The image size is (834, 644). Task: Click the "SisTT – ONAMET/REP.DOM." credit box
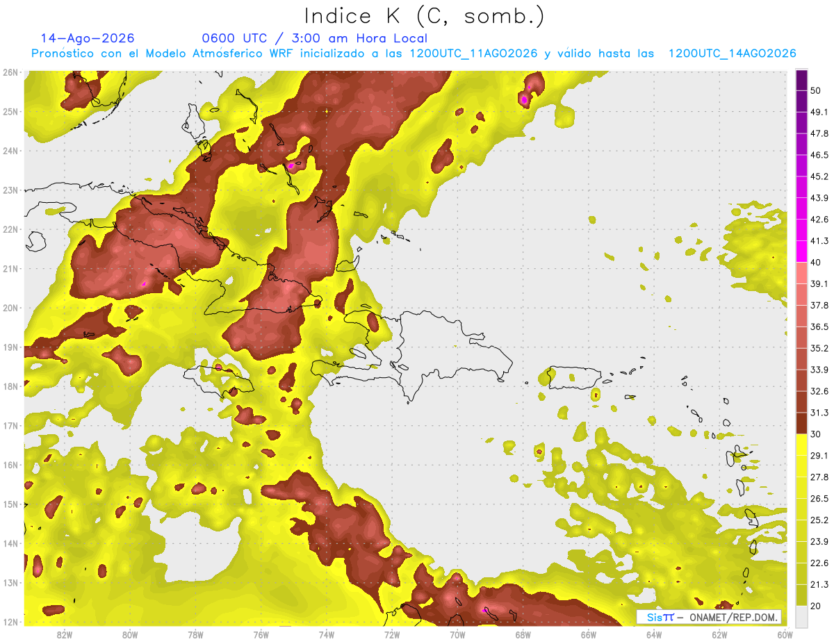[709, 617]
